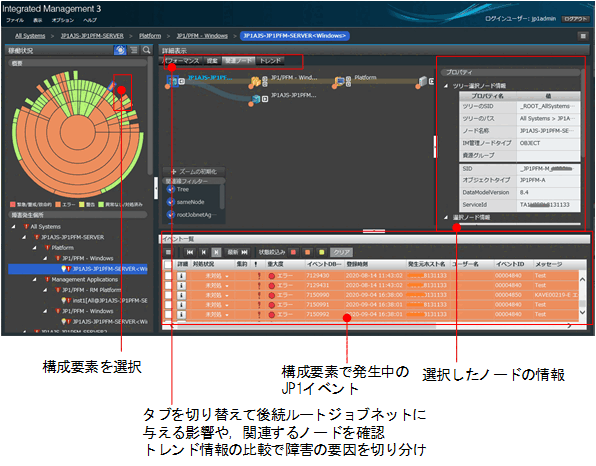
Task: Toggle the select-all checkbox in event list header
Action: point(168,264)
